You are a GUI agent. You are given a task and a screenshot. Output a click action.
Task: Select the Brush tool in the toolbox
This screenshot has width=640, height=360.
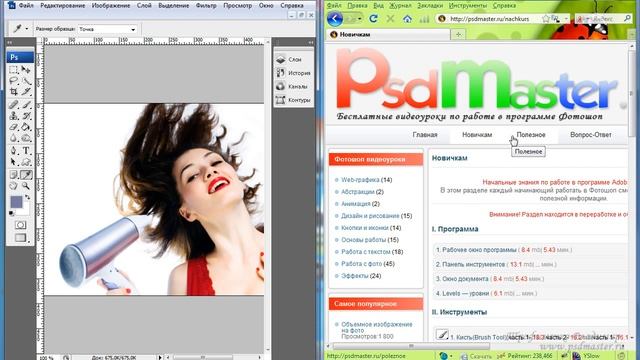(26, 104)
